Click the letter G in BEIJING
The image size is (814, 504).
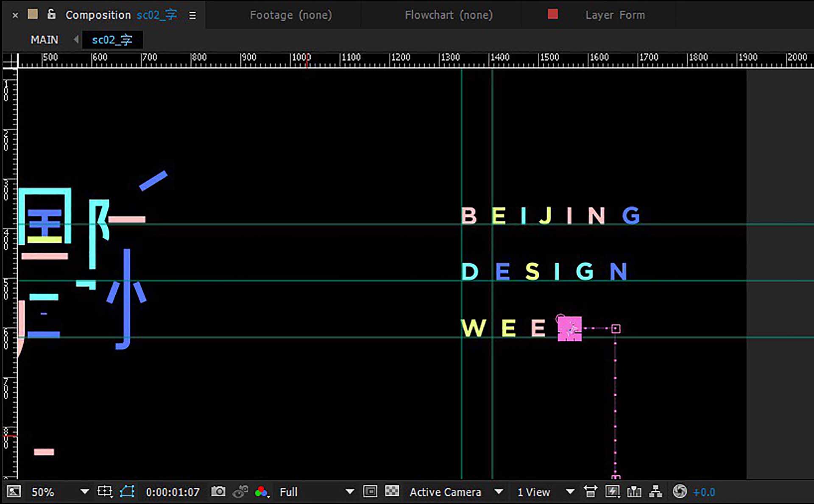pyautogui.click(x=631, y=215)
